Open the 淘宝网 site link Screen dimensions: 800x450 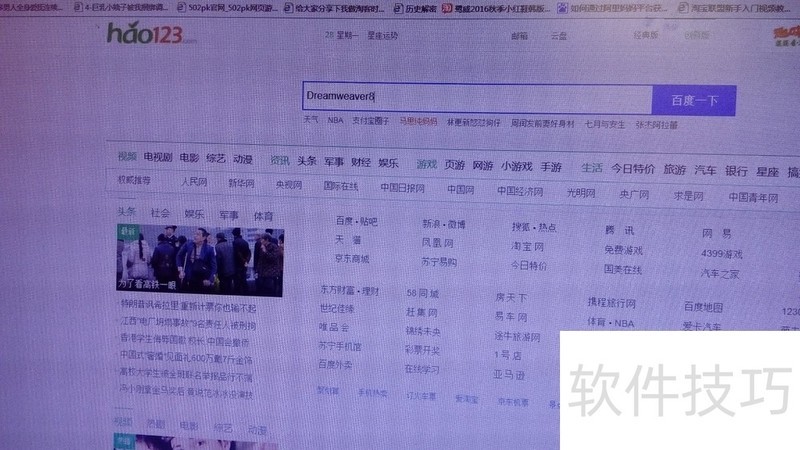[x=528, y=246]
